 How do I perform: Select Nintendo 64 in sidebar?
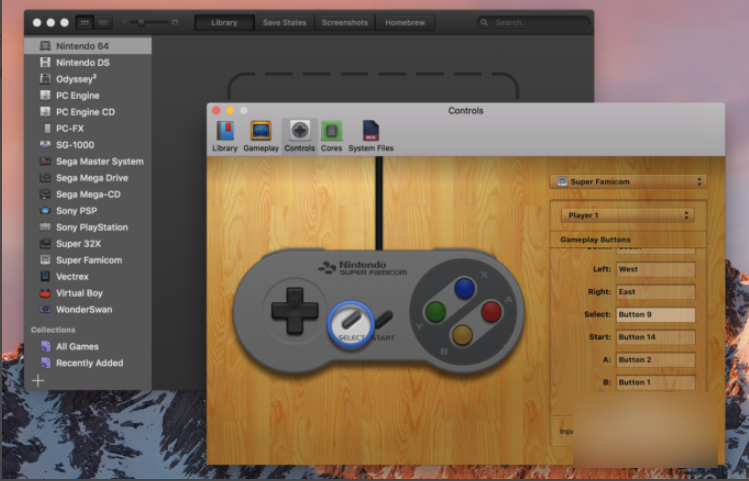pyautogui.click(x=88, y=46)
